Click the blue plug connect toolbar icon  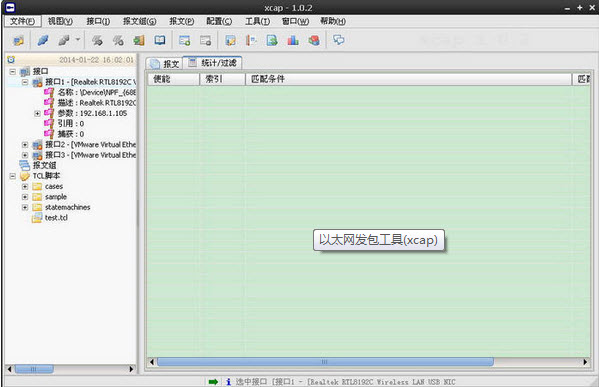point(43,40)
